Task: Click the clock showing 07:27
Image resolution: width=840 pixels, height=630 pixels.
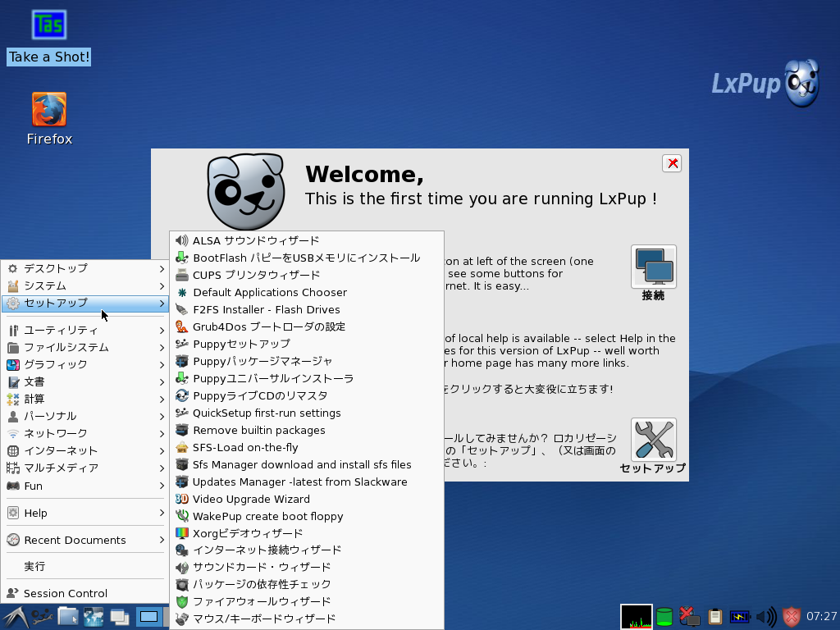Action: (x=821, y=617)
